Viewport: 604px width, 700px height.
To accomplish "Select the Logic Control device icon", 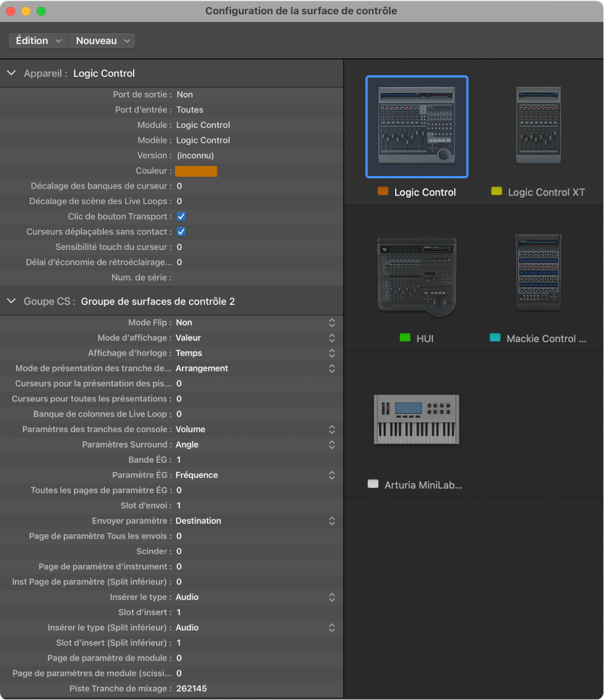I will [416, 127].
